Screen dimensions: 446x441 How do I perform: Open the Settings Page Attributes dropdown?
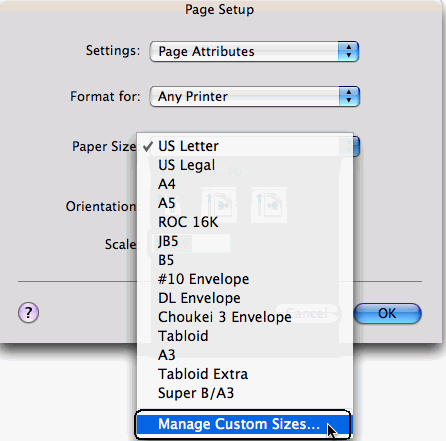pos(254,51)
